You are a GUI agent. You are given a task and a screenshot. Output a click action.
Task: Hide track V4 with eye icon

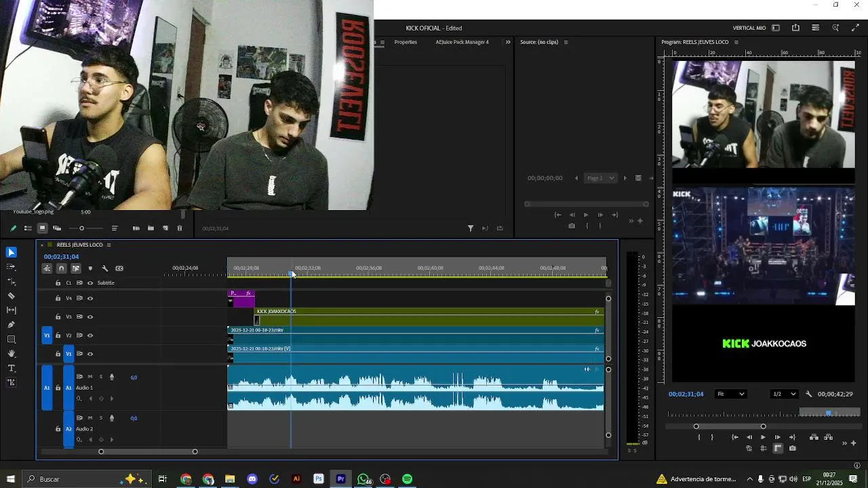tap(90, 298)
